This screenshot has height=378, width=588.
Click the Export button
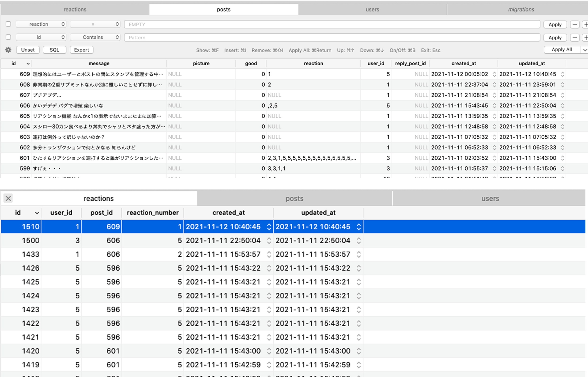point(82,50)
